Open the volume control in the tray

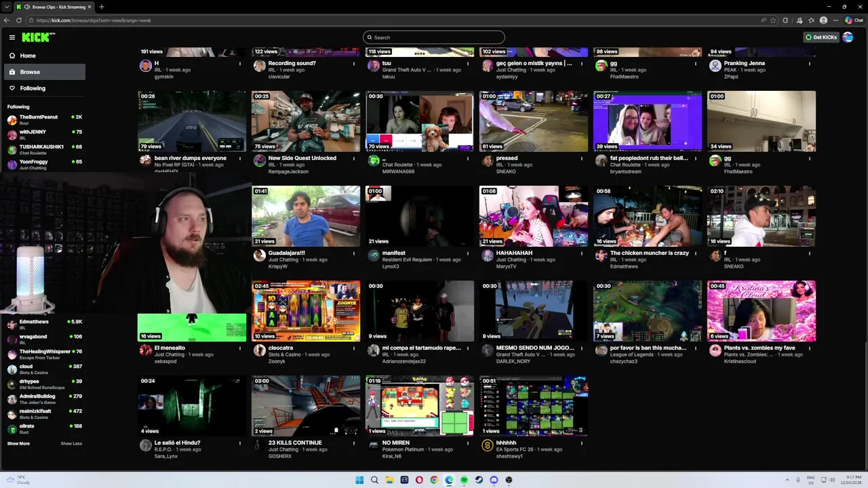coord(832,480)
